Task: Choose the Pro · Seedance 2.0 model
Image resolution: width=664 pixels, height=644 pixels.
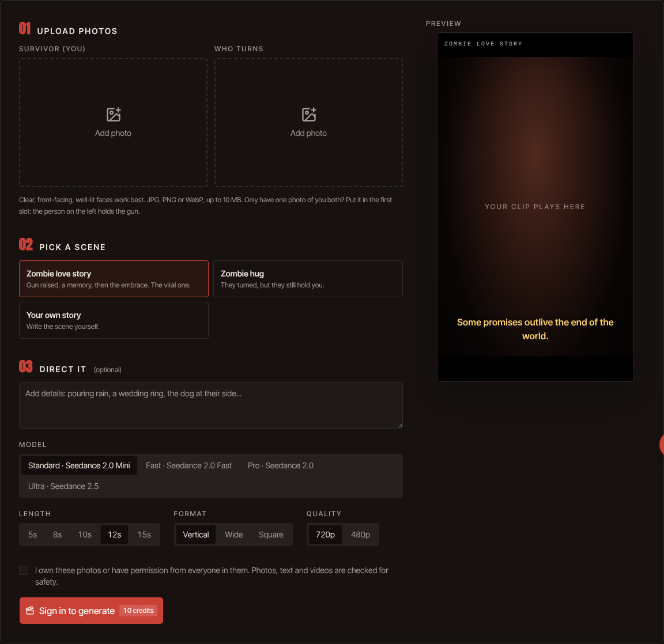Action: pos(281,465)
